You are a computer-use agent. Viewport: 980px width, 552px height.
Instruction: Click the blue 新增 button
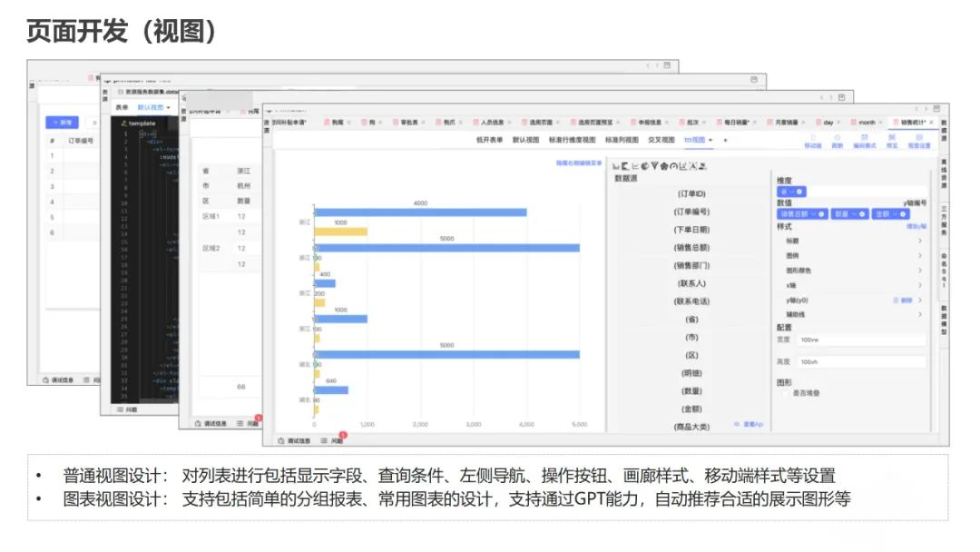[x=62, y=123]
